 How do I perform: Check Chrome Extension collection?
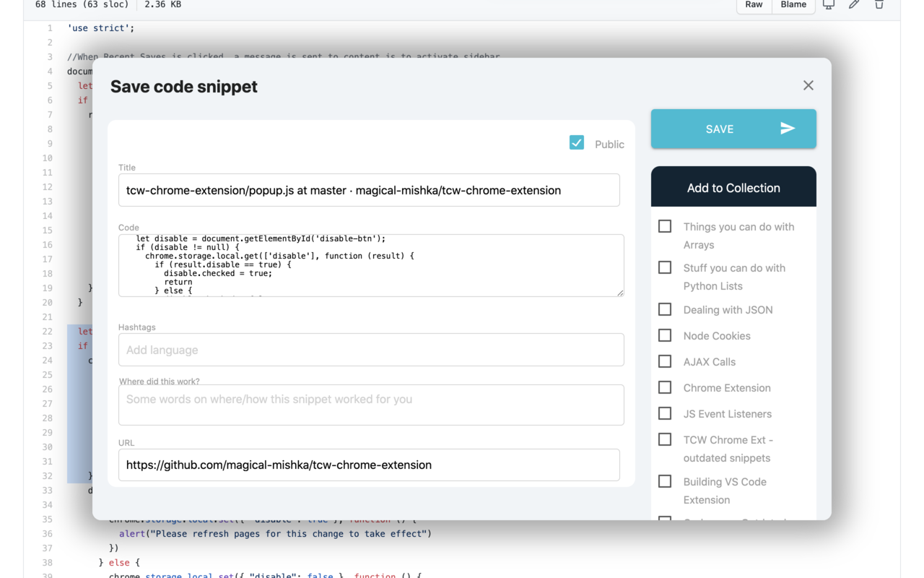(x=665, y=387)
